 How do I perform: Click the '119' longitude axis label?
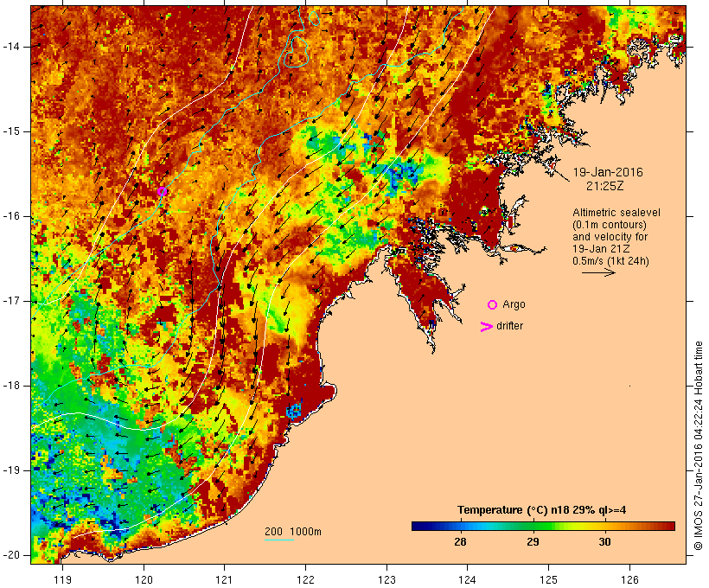click(62, 580)
